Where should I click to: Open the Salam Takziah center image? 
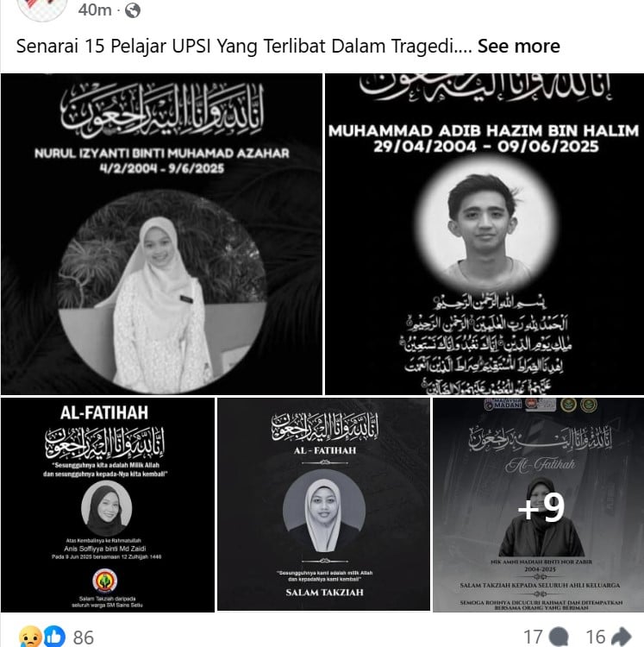pos(323,504)
